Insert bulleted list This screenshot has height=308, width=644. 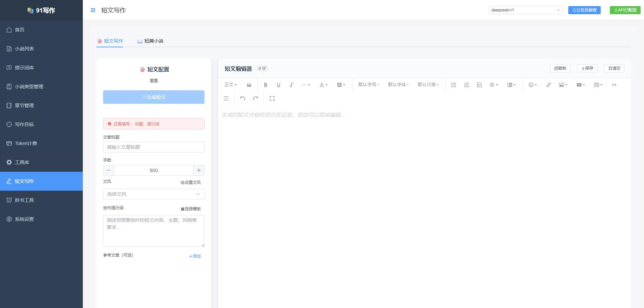[x=454, y=85]
